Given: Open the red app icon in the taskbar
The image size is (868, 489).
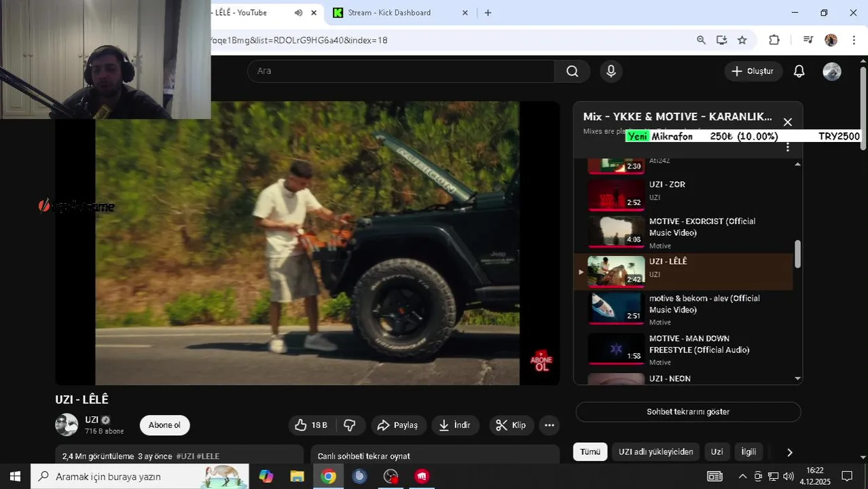Looking at the screenshot, I should coord(422,477).
